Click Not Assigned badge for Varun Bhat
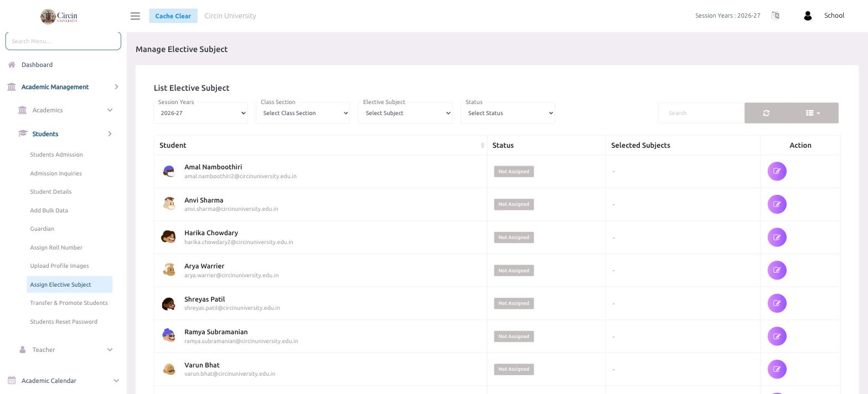 pyautogui.click(x=514, y=369)
